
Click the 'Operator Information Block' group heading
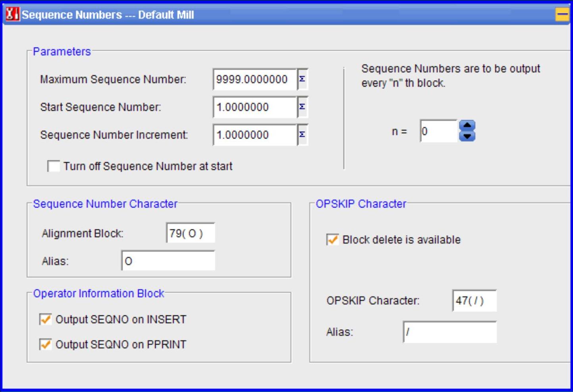pos(98,294)
